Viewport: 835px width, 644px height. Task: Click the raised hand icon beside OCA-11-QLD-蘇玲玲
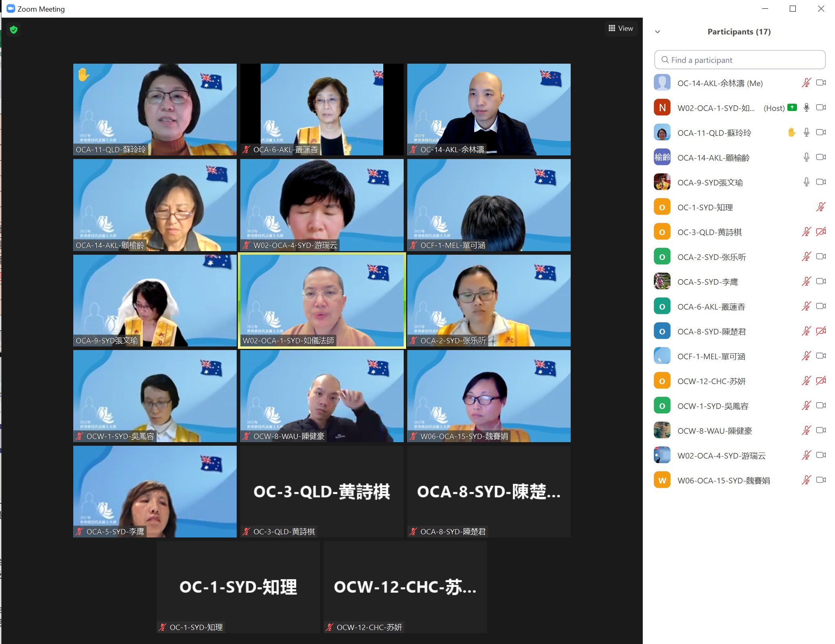[791, 133]
